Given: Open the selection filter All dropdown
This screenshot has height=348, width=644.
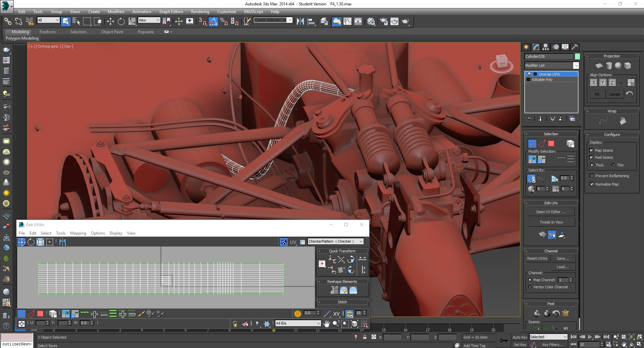Looking at the screenshot, I should 48,20.
